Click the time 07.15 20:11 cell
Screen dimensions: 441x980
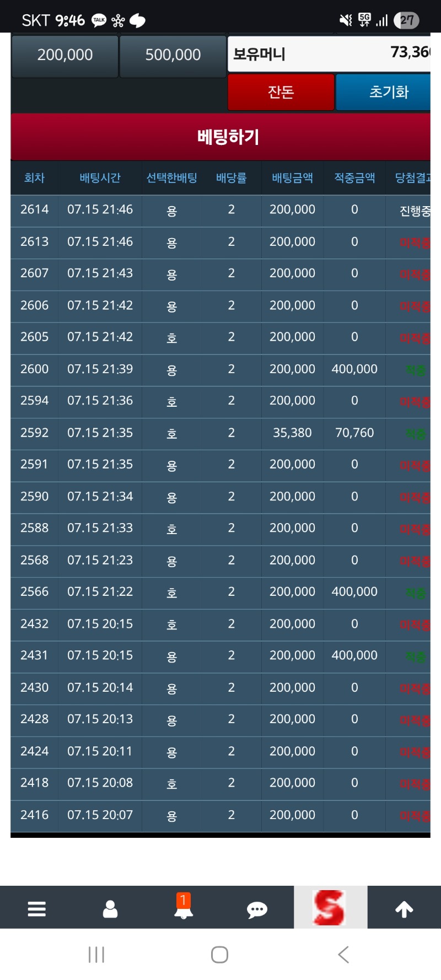[x=100, y=751]
